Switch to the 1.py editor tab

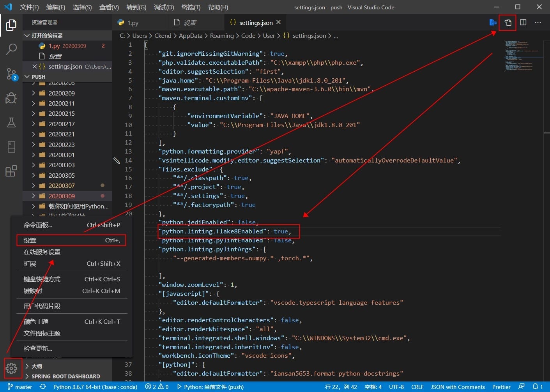[x=133, y=23]
